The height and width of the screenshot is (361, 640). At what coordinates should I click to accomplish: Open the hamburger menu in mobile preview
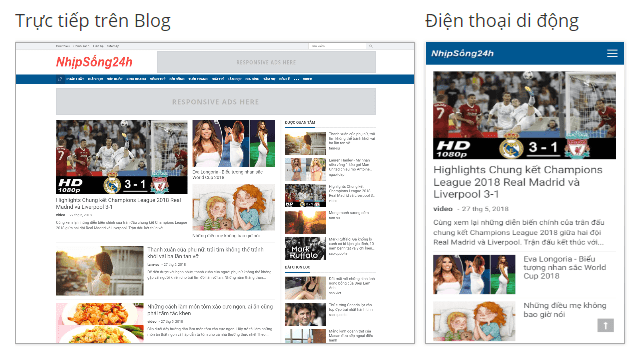[x=612, y=53]
